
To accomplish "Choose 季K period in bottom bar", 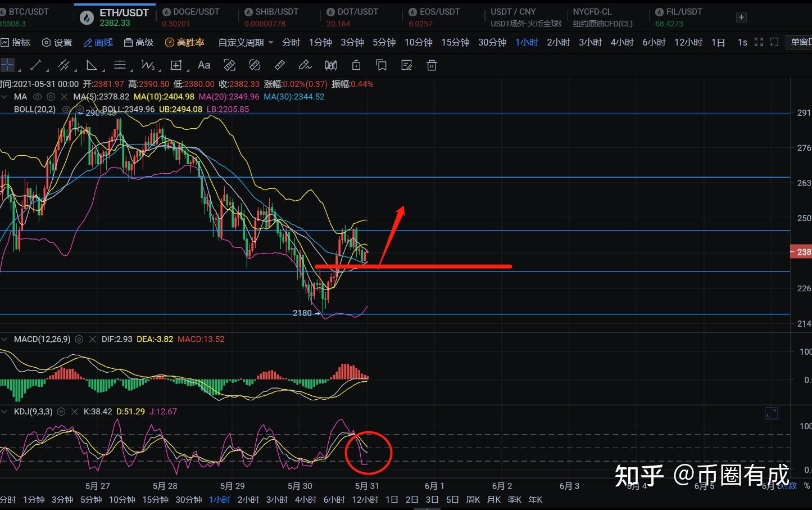I will pyautogui.click(x=515, y=499).
